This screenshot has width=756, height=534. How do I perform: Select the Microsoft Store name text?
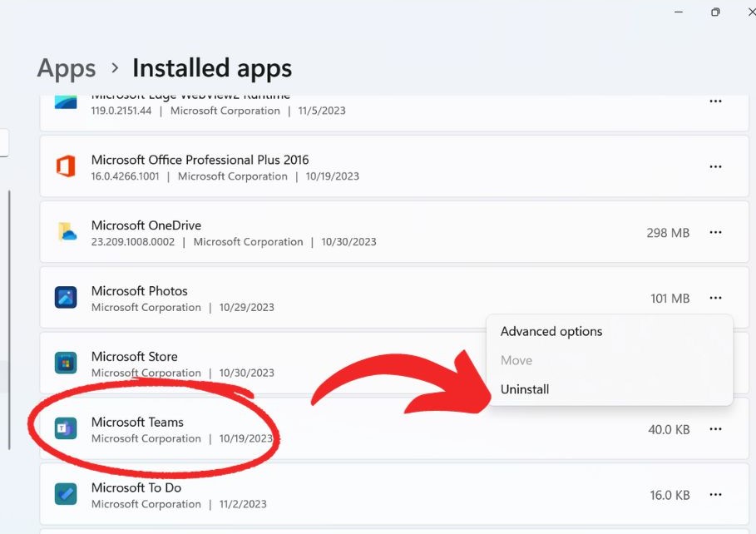point(135,357)
